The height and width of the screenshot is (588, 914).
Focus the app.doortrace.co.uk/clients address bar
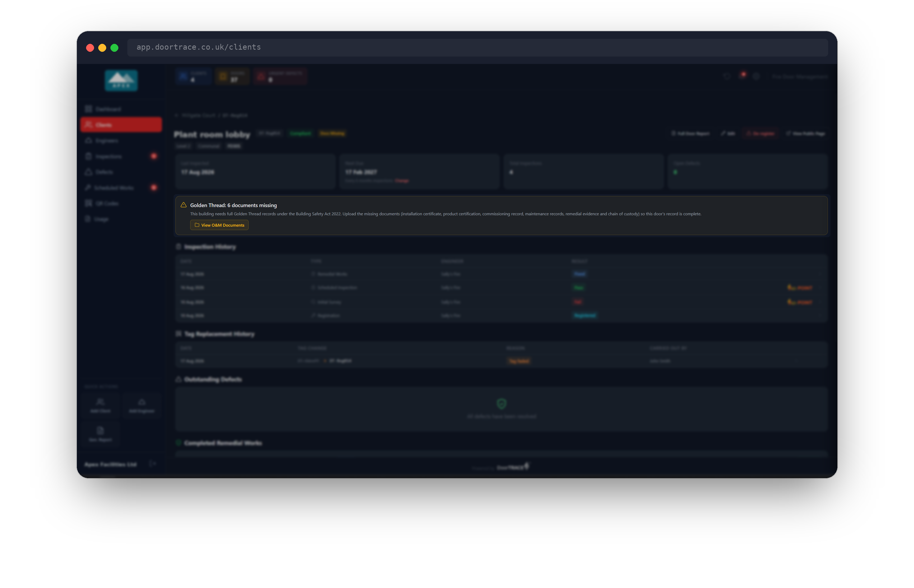pyautogui.click(x=477, y=47)
